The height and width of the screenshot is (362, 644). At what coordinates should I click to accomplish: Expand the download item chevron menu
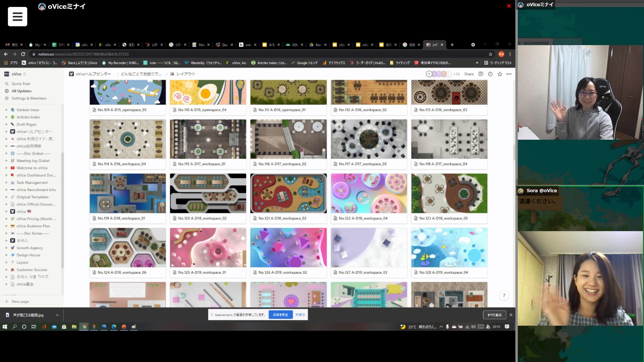[57, 315]
